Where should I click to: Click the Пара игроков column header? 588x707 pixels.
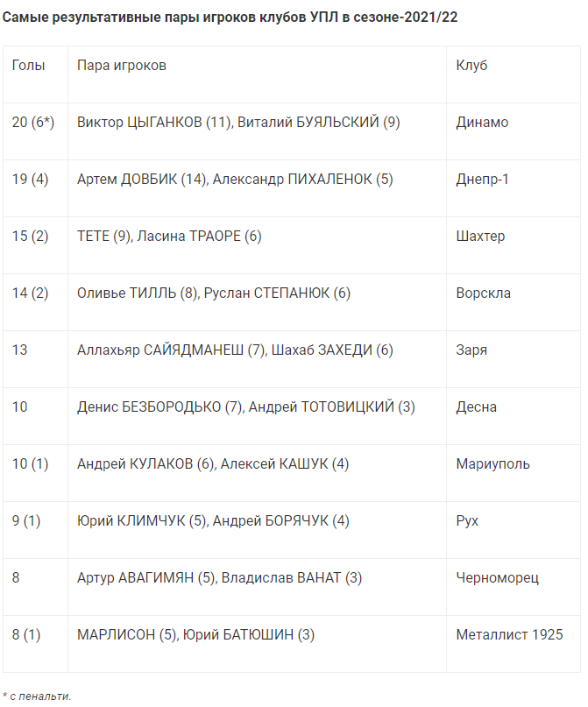tap(122, 66)
